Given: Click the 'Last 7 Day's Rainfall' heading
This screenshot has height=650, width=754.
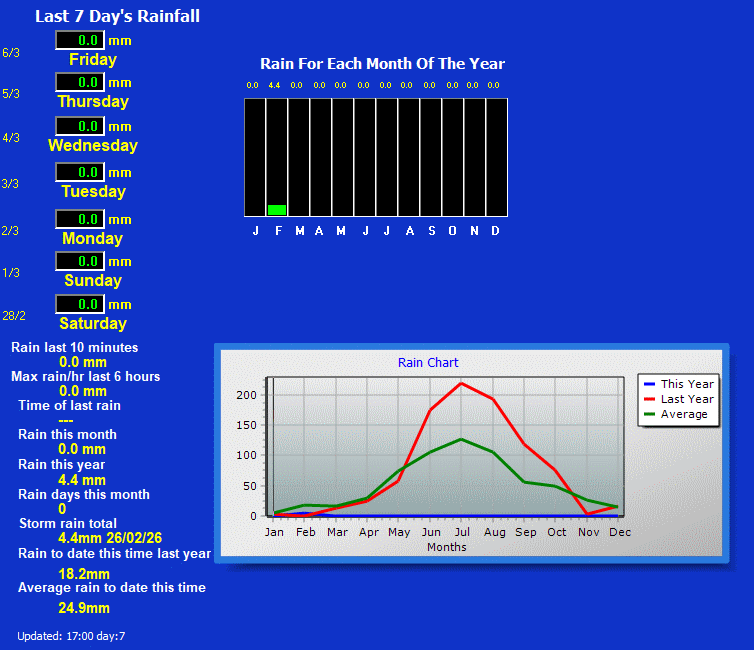Looking at the screenshot, I should [x=117, y=16].
